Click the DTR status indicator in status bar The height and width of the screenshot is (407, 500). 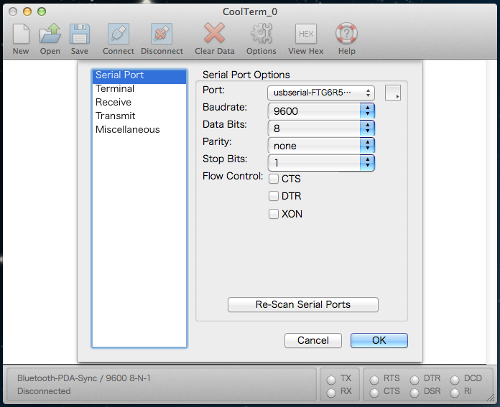[414, 380]
